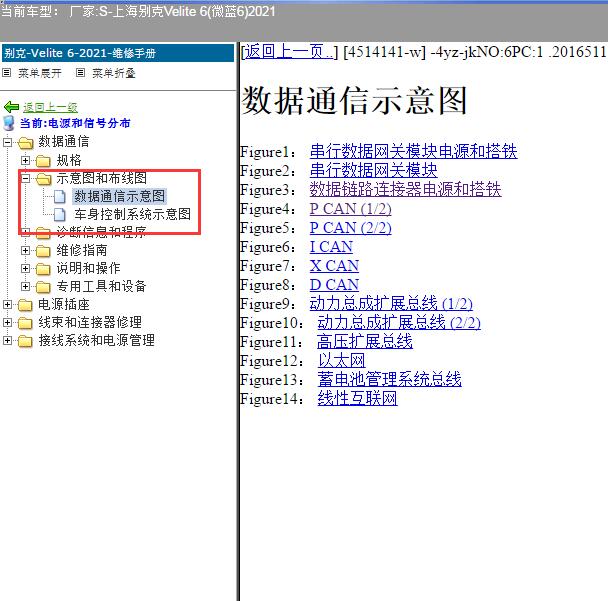Image resolution: width=608 pixels, height=601 pixels.
Task: Click the 数据通信示意图 document icon
Action: pos(59,197)
